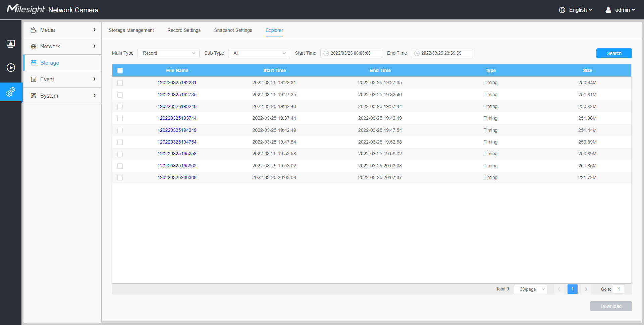
Task: Open the Storage Management tab
Action: [x=131, y=30]
